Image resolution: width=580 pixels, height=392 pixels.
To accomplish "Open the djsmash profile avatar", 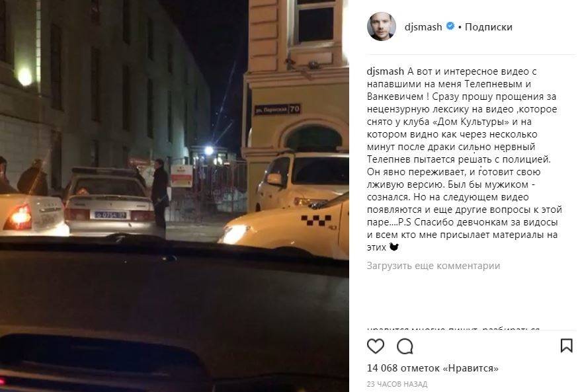I will (382, 26).
